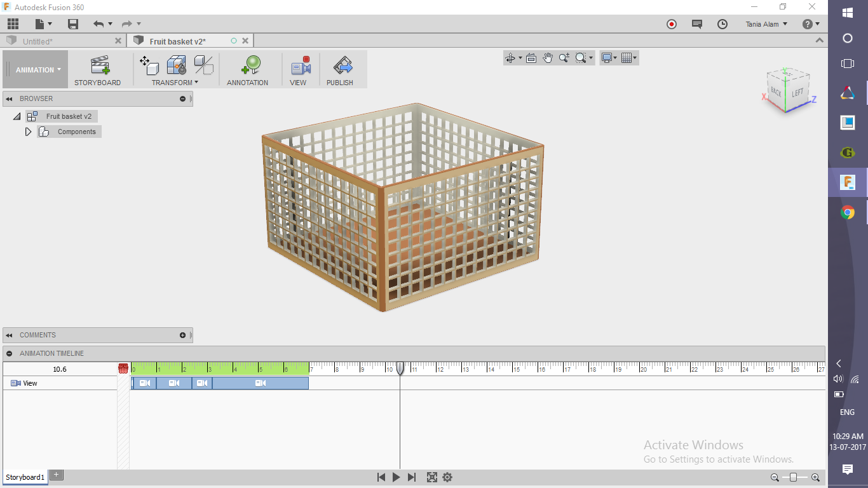The height and width of the screenshot is (488, 868).
Task: Expand the Comments panel with plus icon
Action: [183, 335]
